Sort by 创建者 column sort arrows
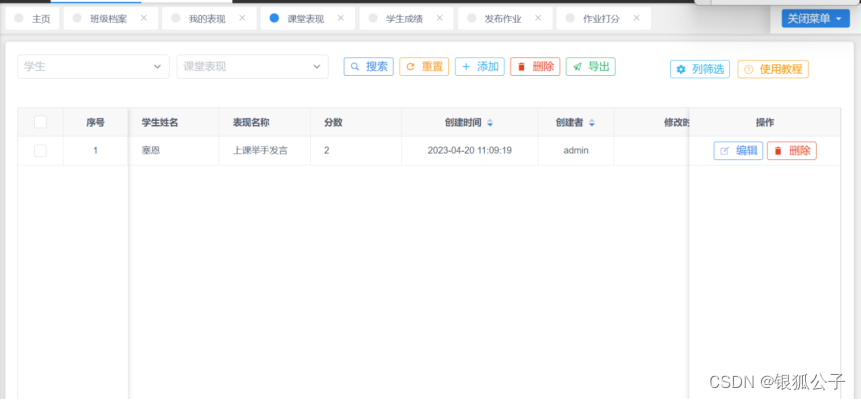Viewport: 861px width, 400px height. click(591, 123)
